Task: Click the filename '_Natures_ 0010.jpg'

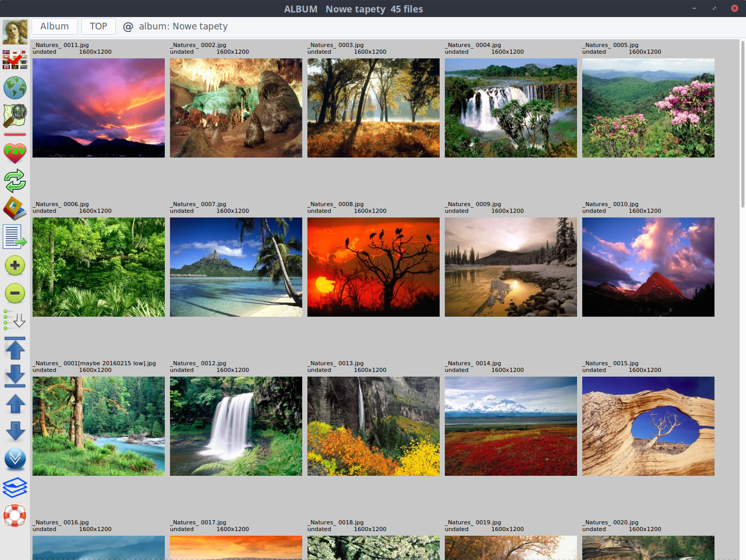Action: coord(611,204)
